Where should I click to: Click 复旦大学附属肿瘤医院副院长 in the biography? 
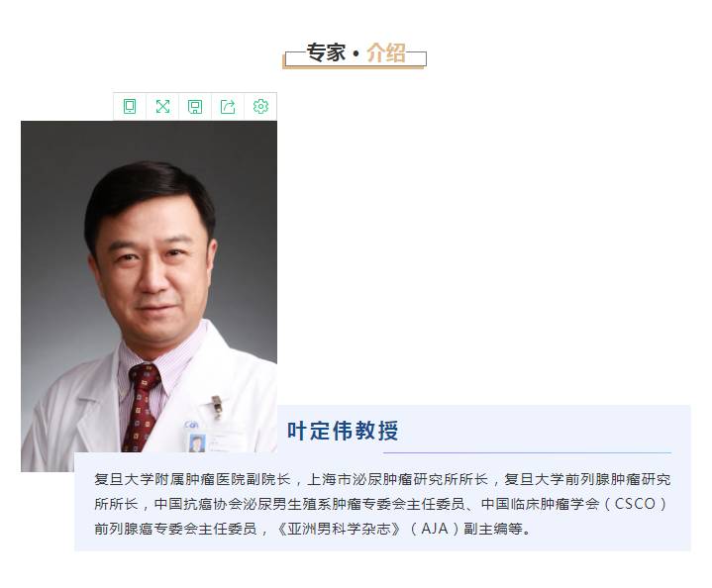(192, 479)
